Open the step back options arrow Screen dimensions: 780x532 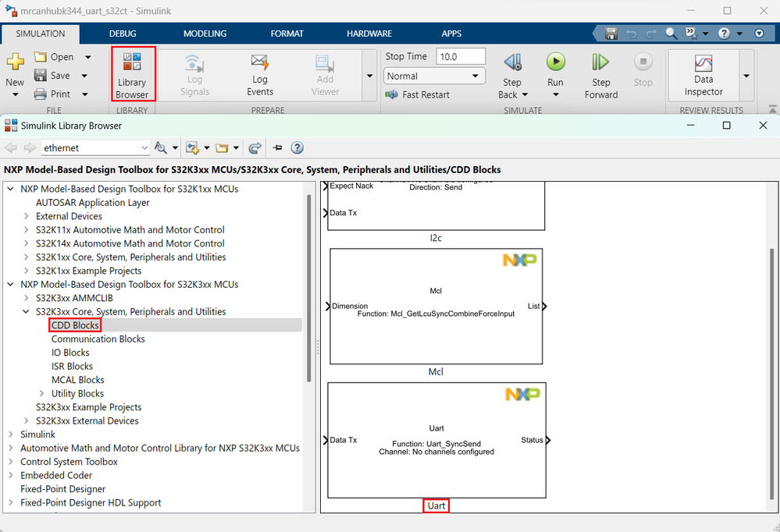[x=525, y=94]
